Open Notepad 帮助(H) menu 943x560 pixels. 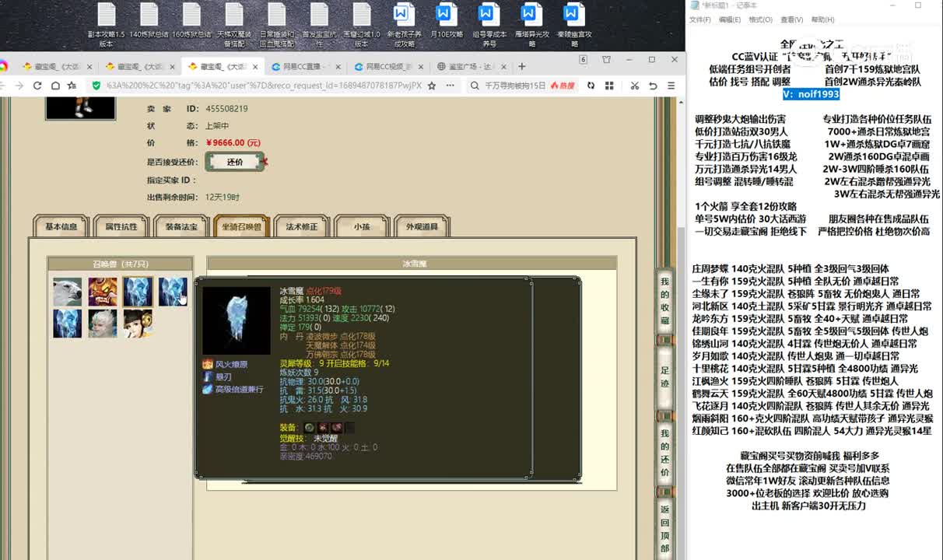822,19
